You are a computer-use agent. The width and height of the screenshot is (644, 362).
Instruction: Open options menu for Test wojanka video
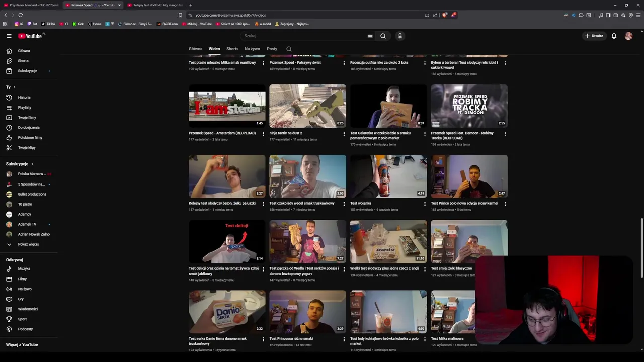425,204
